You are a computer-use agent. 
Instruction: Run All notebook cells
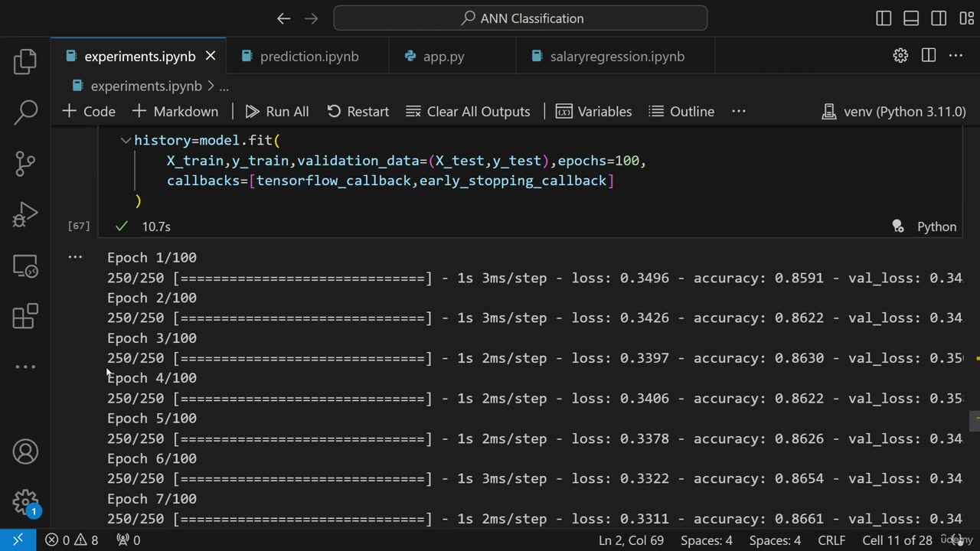click(x=277, y=111)
